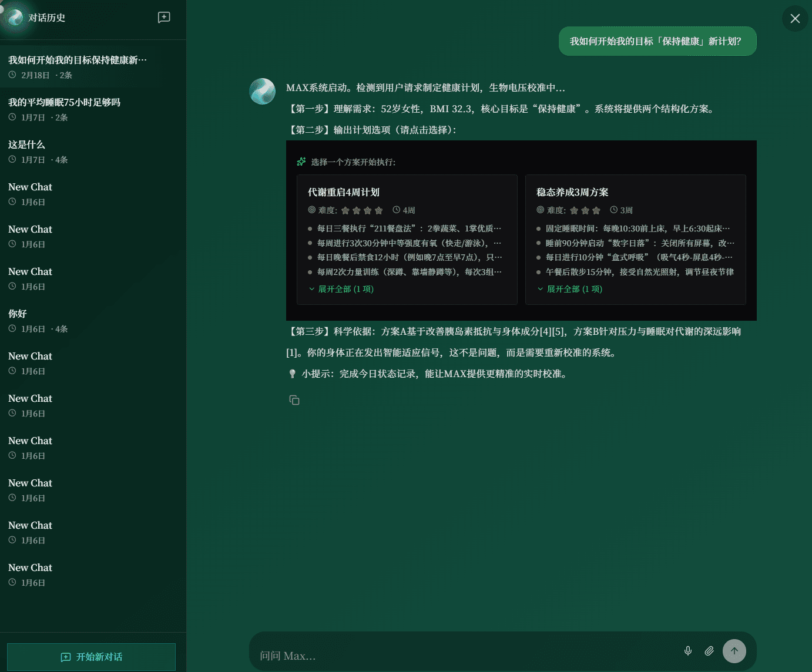Select the 稳态养成3周方案 card title
812x672 pixels.
[572, 192]
